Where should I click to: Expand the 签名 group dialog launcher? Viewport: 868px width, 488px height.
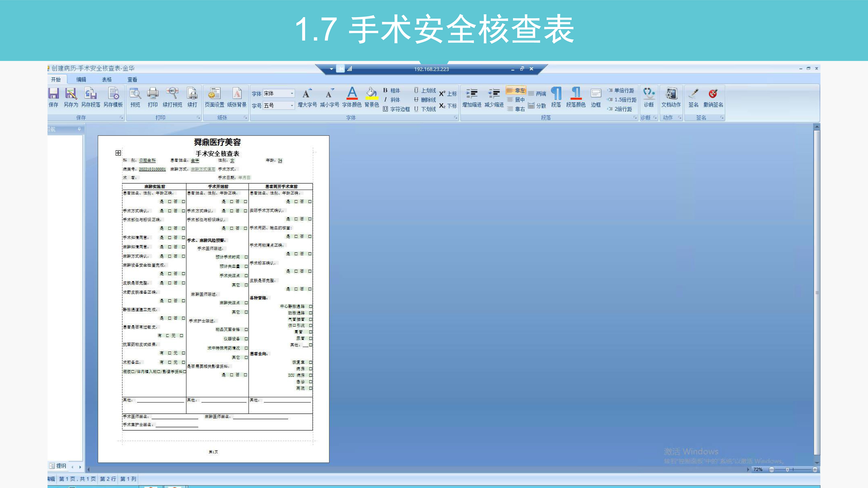click(x=722, y=118)
